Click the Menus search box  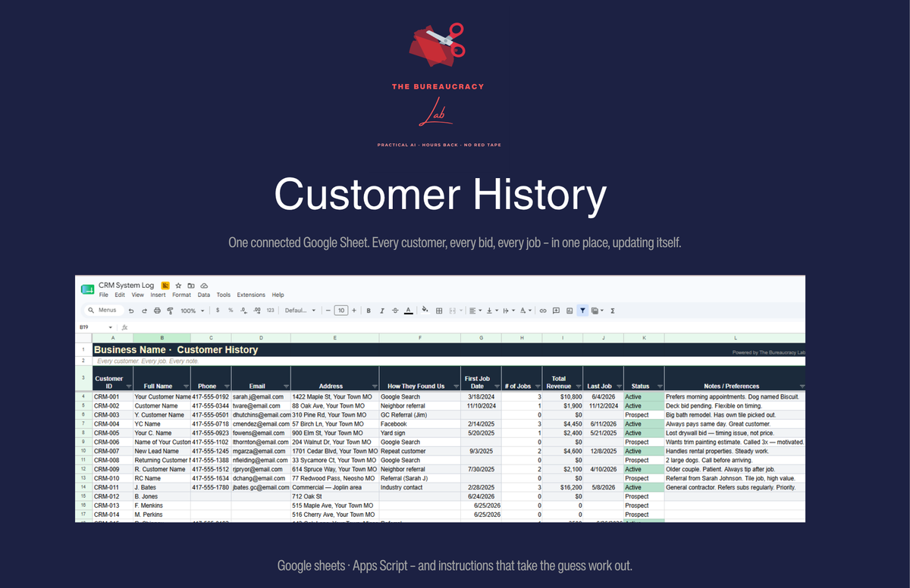103,311
